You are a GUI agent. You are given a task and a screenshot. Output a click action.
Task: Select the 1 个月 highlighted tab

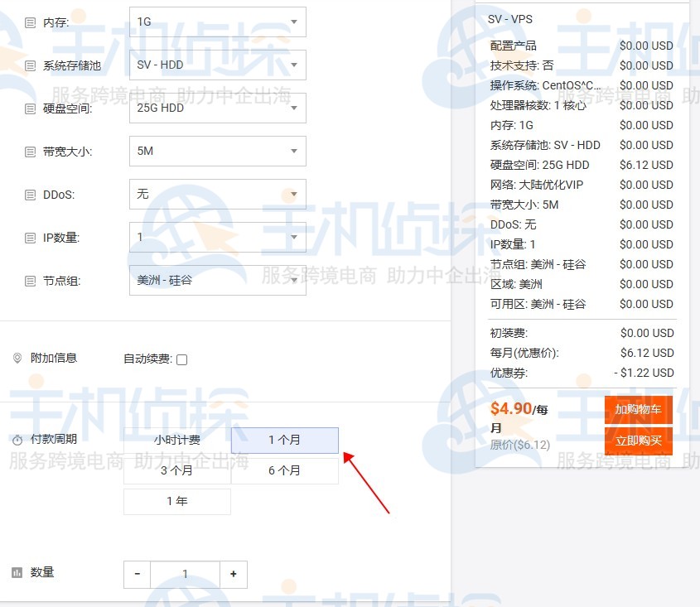pos(284,440)
